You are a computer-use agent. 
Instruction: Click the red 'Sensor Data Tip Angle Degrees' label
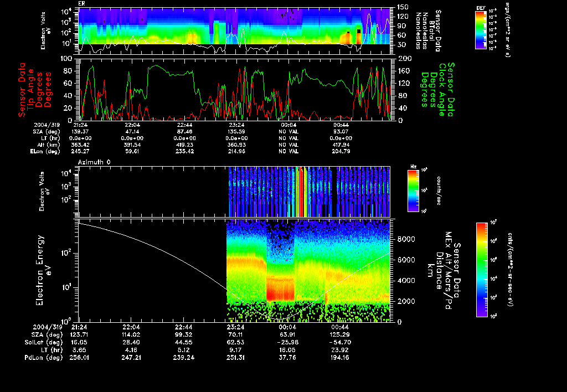[35, 90]
